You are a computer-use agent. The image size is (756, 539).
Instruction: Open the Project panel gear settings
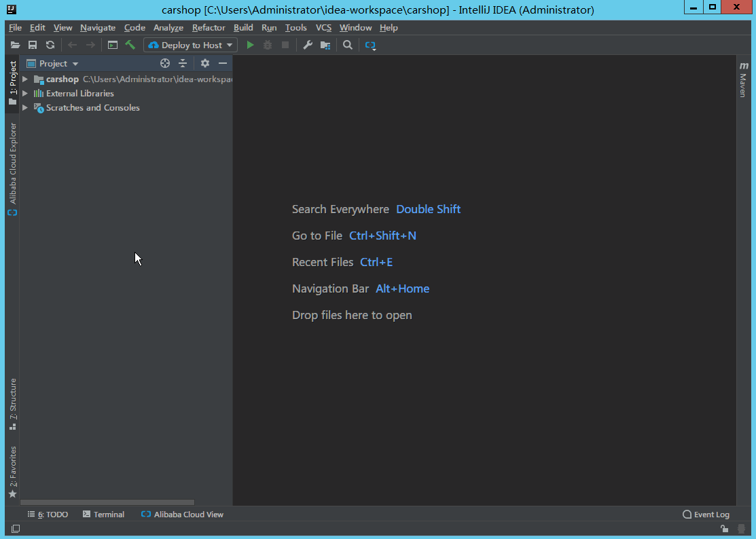[205, 63]
